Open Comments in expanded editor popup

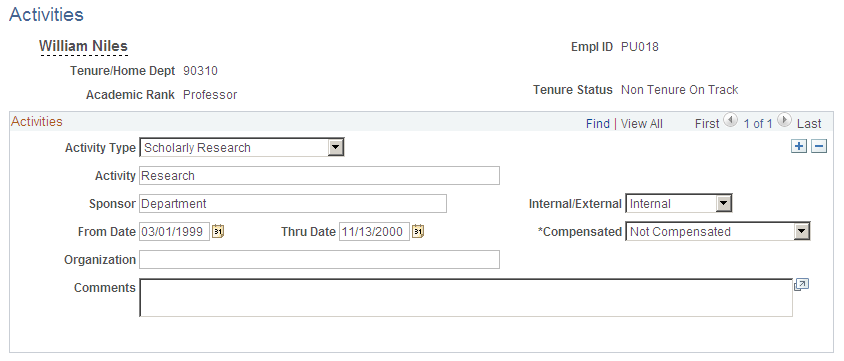pyautogui.click(x=801, y=285)
